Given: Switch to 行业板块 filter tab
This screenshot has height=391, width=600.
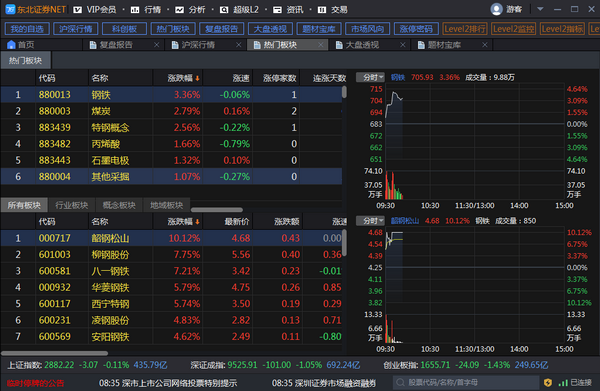Looking at the screenshot, I should (x=72, y=205).
